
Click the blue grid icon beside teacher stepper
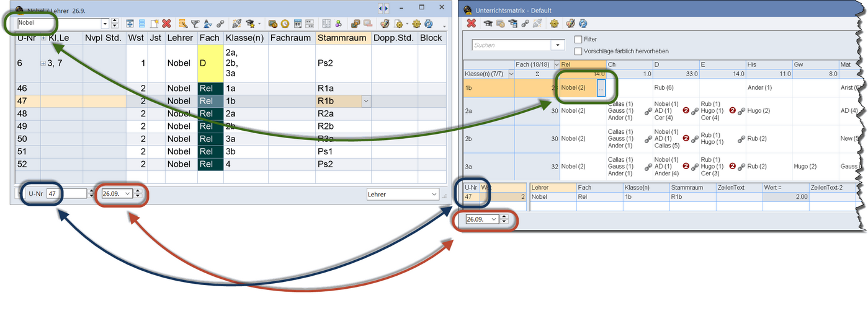click(x=130, y=24)
